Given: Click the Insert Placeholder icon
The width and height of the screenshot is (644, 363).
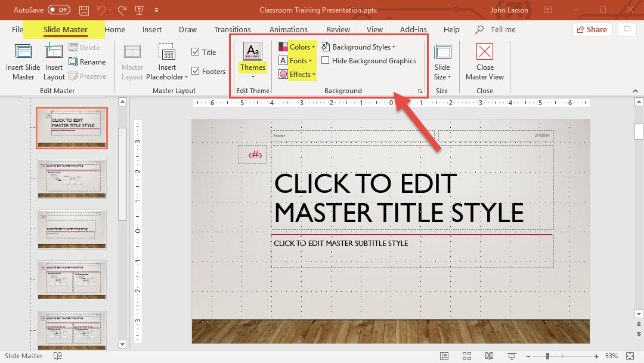Looking at the screenshot, I should coord(167,53).
